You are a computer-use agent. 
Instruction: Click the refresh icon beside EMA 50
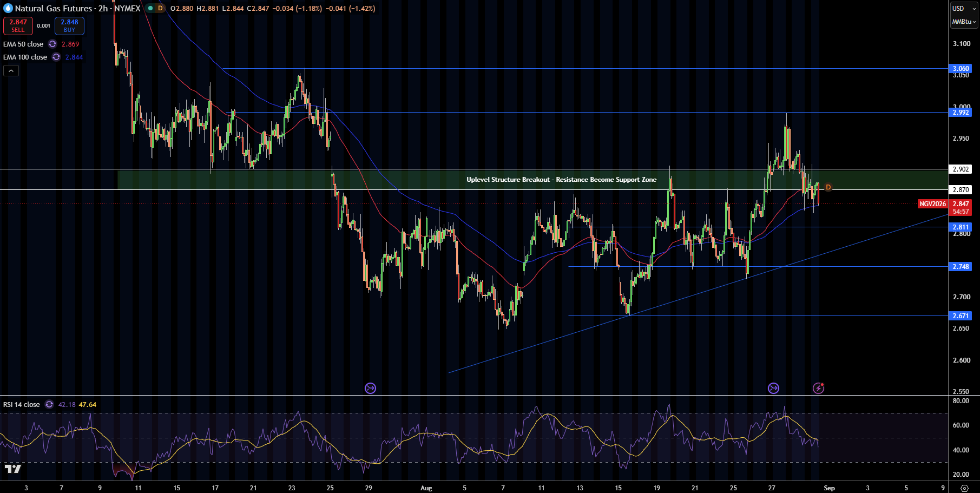click(x=52, y=44)
